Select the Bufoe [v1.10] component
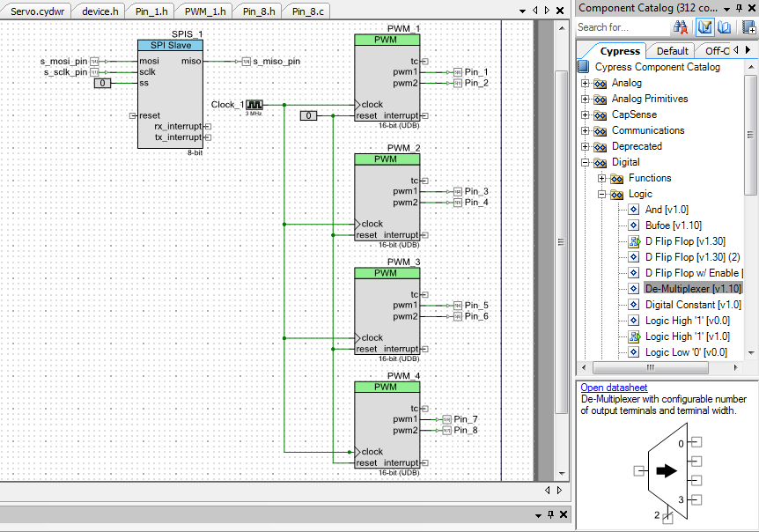The height and width of the screenshot is (532, 759). point(672,225)
